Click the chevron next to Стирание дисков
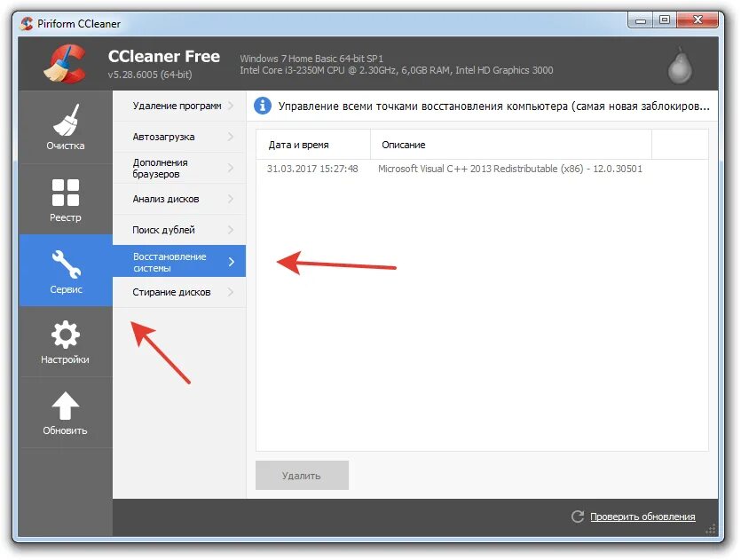The height and width of the screenshot is (560, 741). click(x=231, y=293)
